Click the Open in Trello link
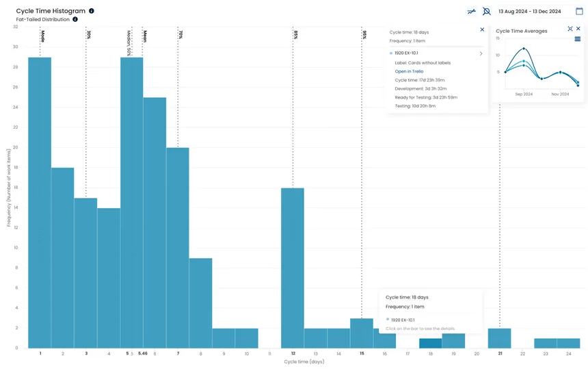This screenshot has width=588, height=369. tap(409, 71)
